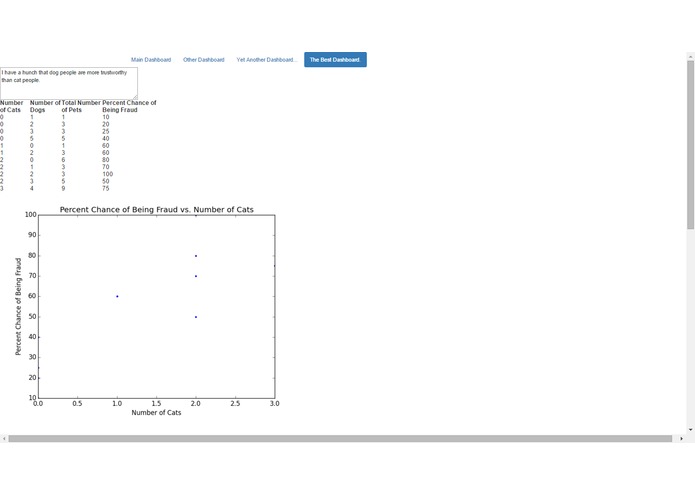695x494 pixels.
Task: Click the vertical scrollbar thumb
Action: (691, 145)
